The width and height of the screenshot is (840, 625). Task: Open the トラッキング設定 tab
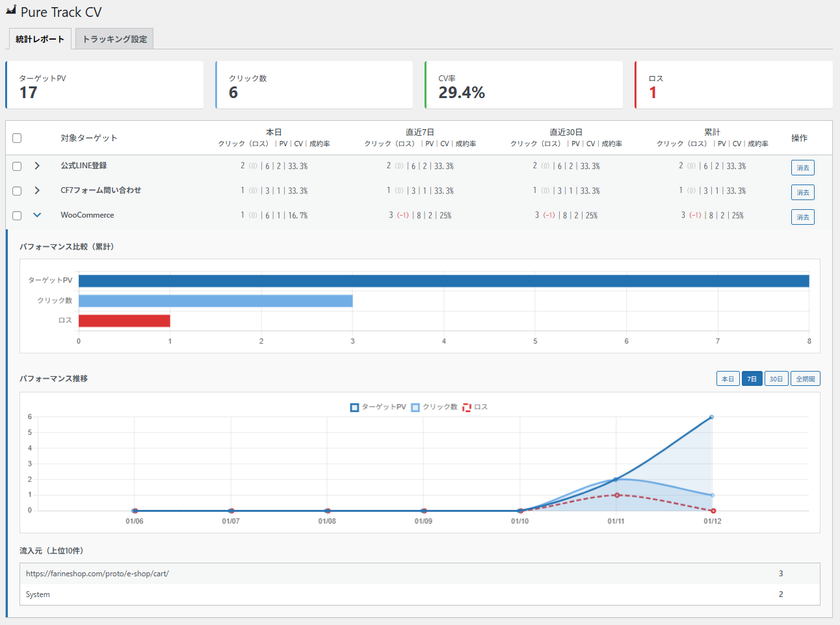114,39
